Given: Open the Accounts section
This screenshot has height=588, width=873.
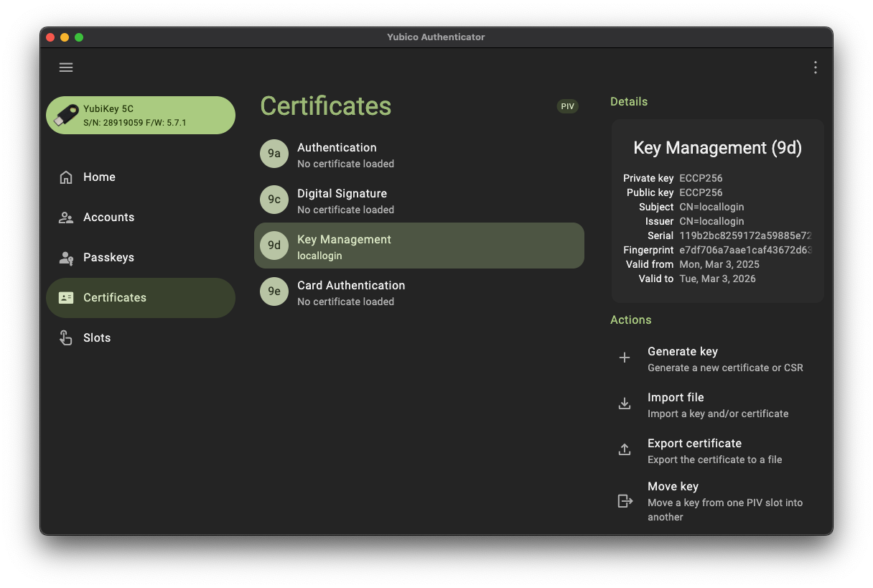Looking at the screenshot, I should pyautogui.click(x=141, y=218).
